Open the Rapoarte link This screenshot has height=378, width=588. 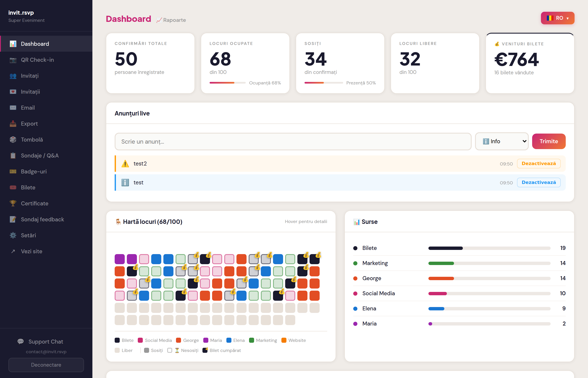point(171,20)
